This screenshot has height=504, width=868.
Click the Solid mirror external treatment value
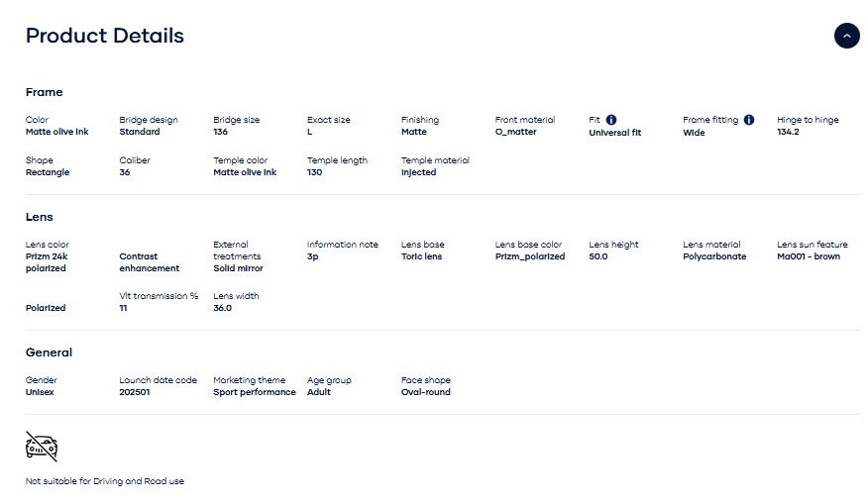tap(238, 268)
